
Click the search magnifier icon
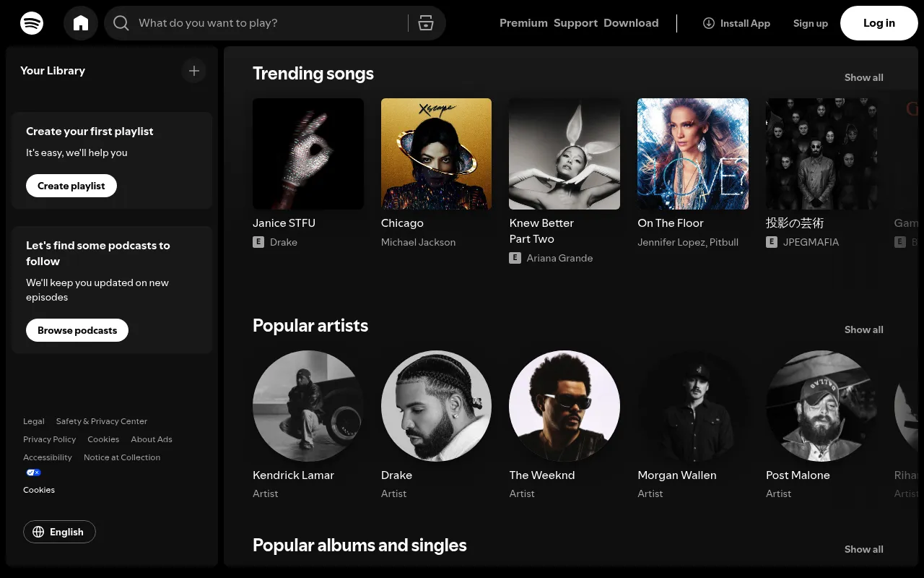coord(121,23)
